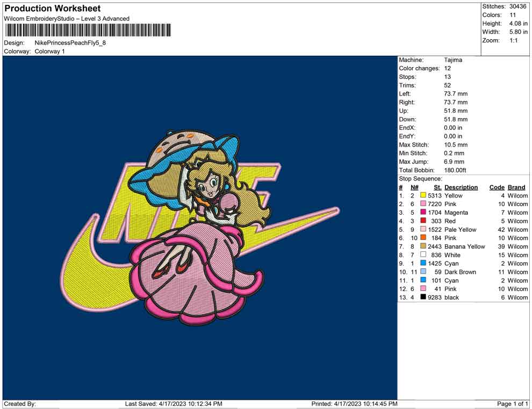Click the Princess Peach embroidery design preview
532x409 pixels.
tap(200, 228)
